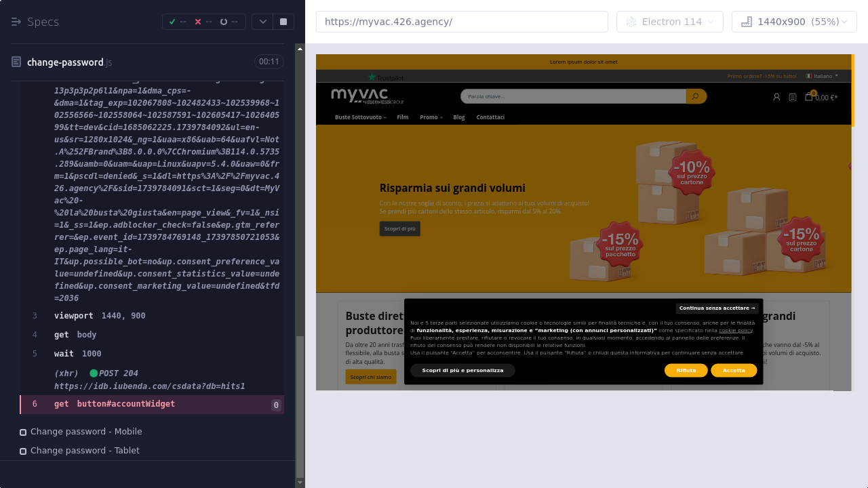Click the Rifiuta cookie button
This screenshot has height=488, width=868.
click(686, 370)
